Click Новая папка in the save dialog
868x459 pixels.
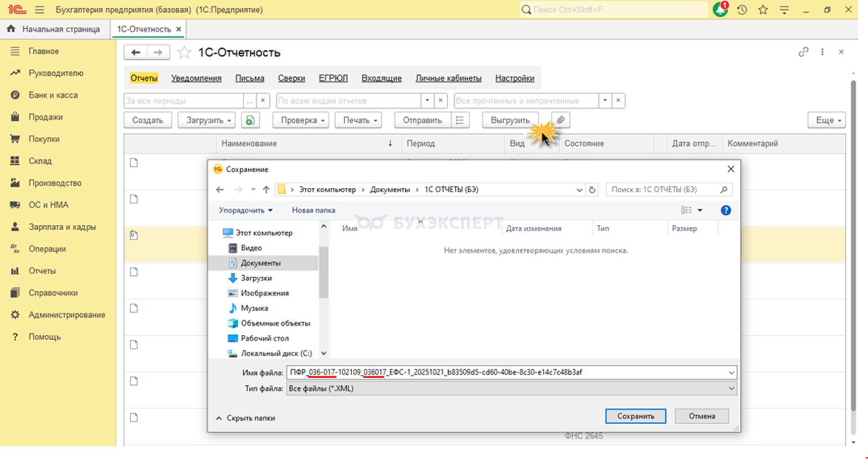coord(313,211)
